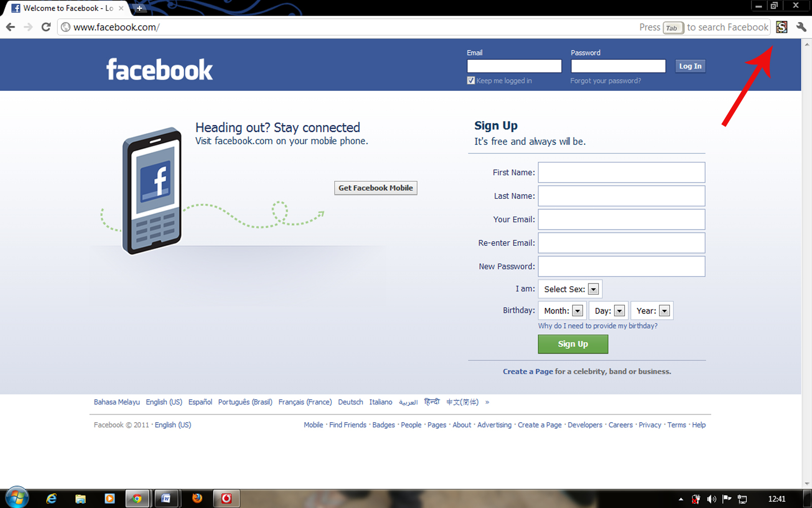Open Forgot your password link
812x508 pixels.
pos(605,81)
